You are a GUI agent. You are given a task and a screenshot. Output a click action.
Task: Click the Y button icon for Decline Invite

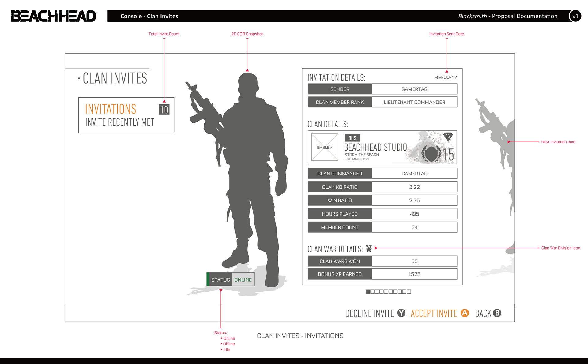(401, 313)
